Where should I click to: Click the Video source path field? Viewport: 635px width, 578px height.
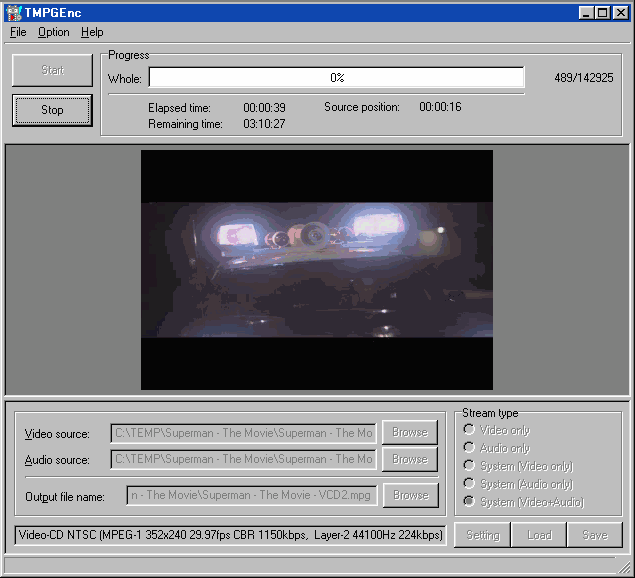[x=243, y=433]
